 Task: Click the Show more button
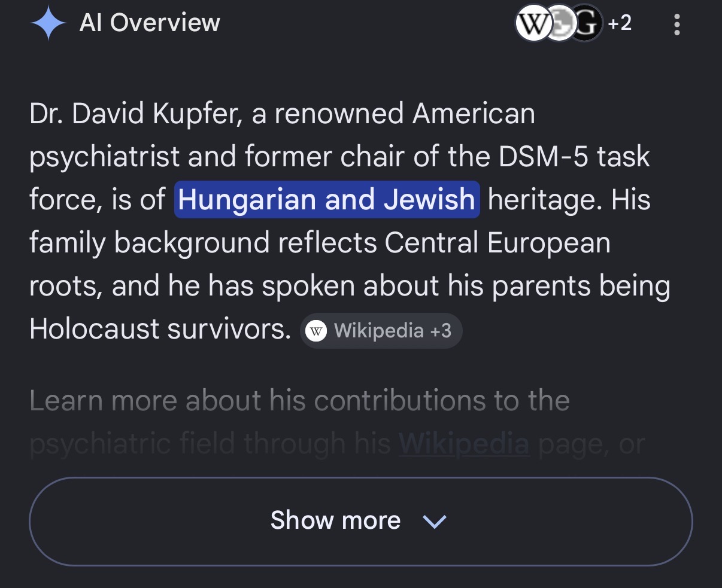(x=361, y=521)
